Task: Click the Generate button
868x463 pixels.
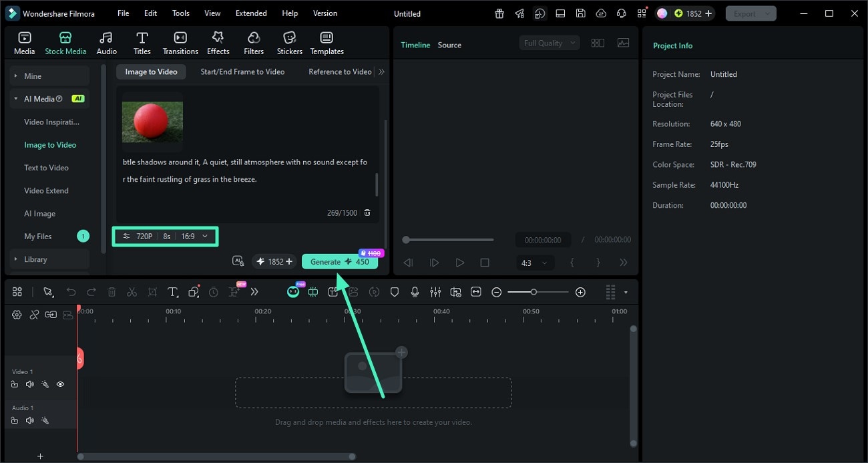Action: pos(340,261)
